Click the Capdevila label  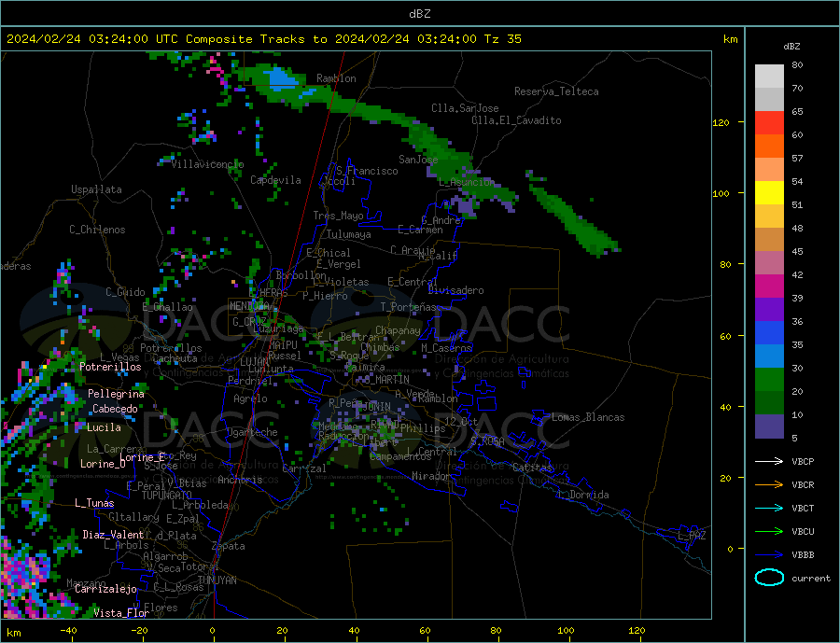(275, 180)
